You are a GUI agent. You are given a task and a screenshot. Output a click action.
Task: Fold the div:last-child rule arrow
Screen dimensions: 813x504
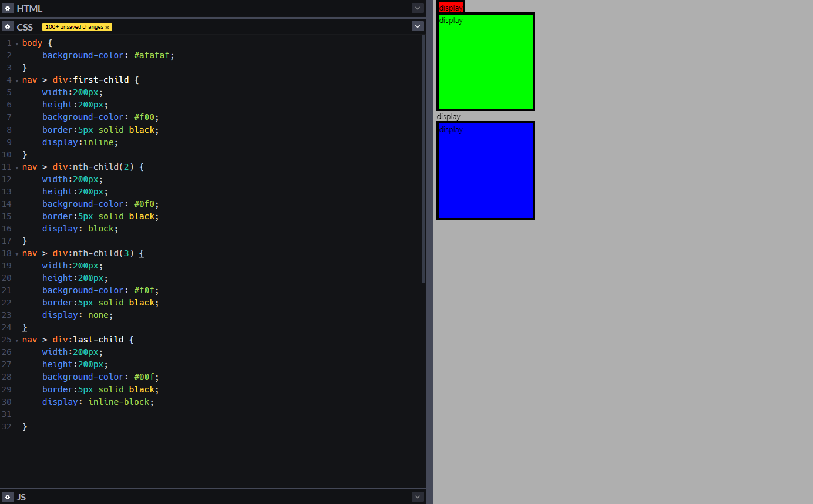click(x=17, y=340)
